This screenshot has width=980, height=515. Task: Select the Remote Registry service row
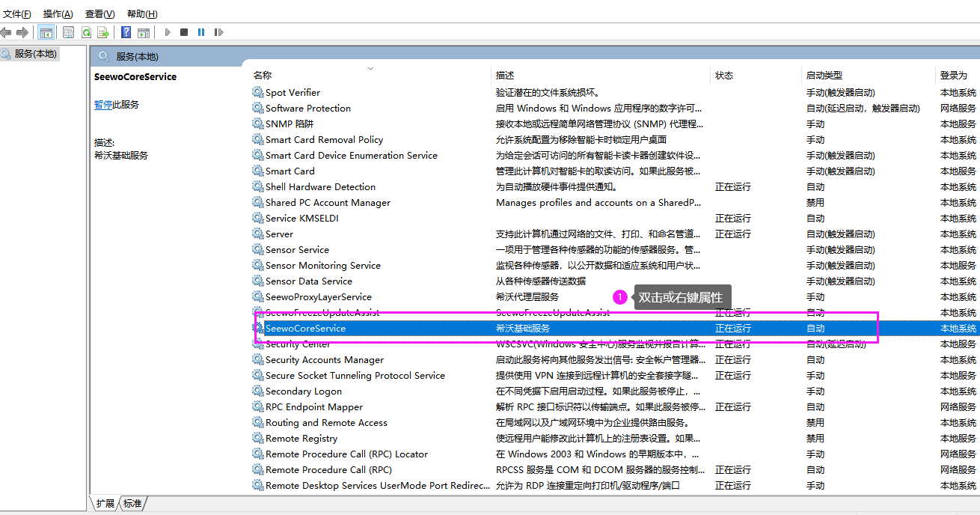point(301,439)
